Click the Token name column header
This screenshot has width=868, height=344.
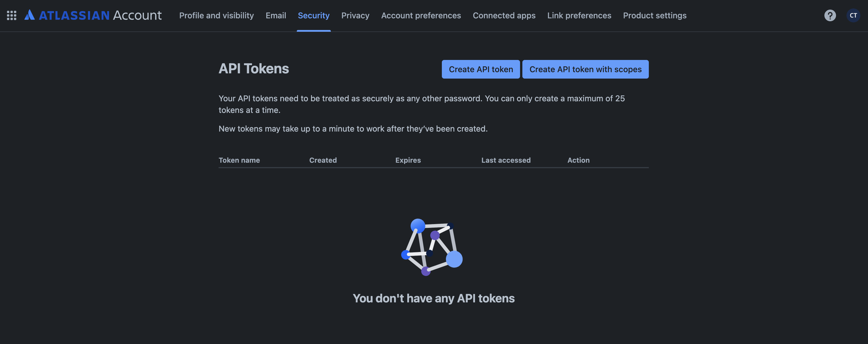(x=239, y=160)
